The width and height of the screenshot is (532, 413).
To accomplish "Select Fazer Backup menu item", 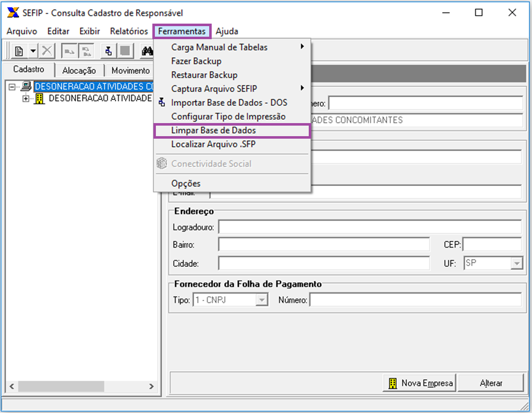I will point(232,61).
